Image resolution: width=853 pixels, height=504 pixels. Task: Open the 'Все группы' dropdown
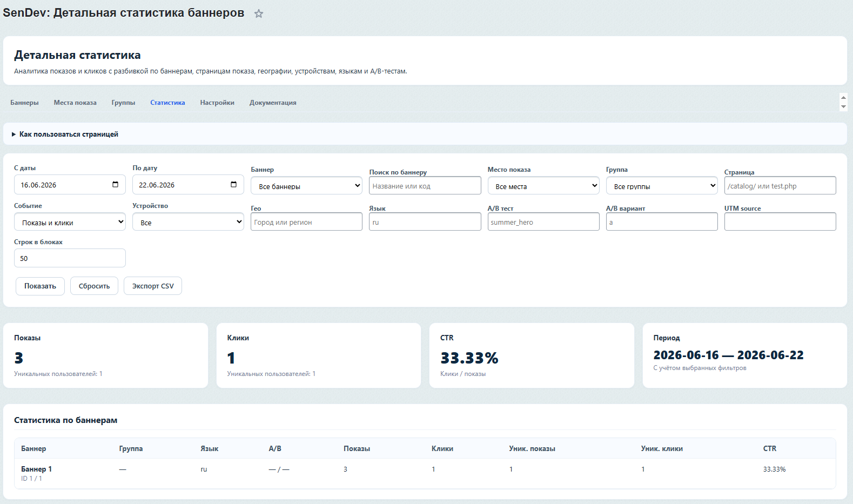(662, 186)
